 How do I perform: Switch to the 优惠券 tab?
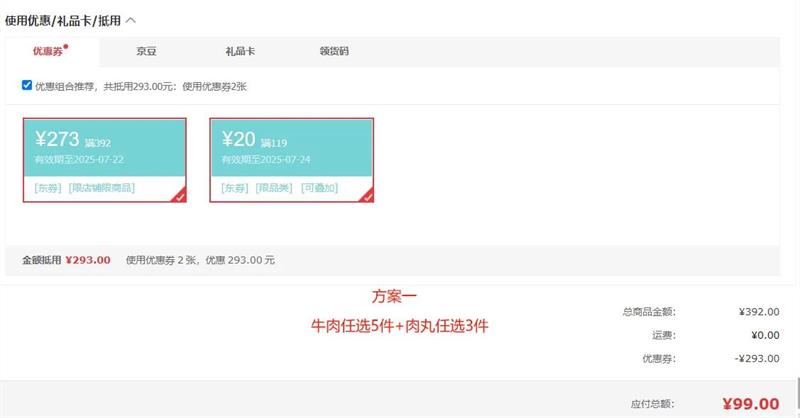(47, 51)
